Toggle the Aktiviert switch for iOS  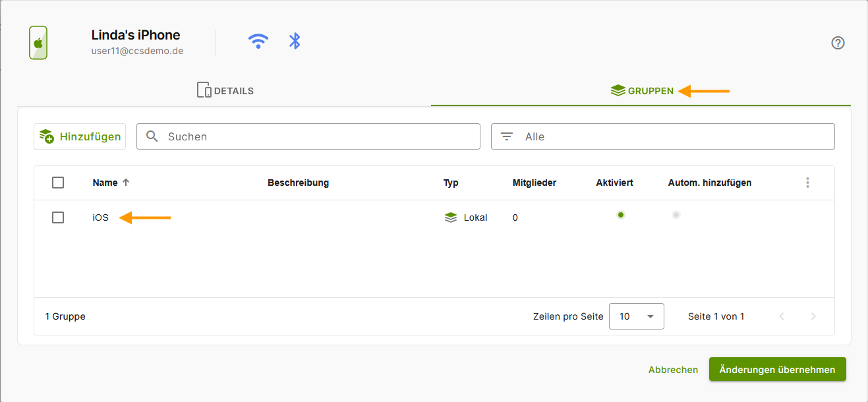620,215
